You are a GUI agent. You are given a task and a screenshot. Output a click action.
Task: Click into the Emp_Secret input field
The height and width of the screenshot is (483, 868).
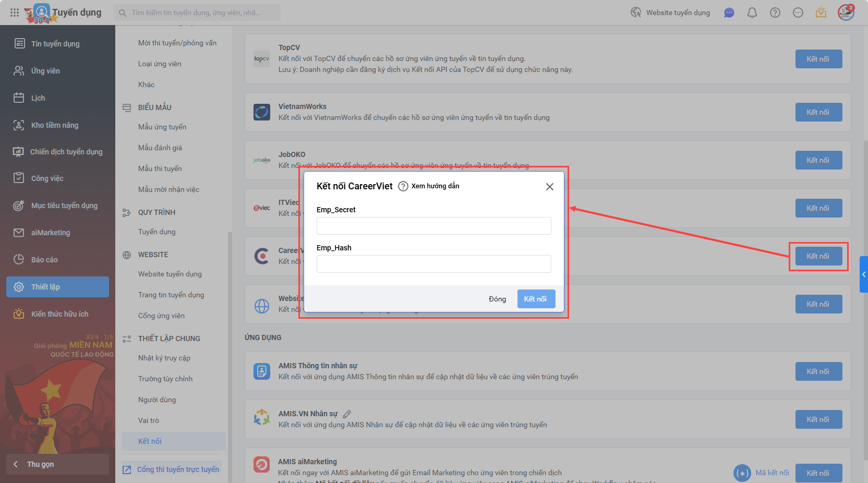tap(434, 226)
